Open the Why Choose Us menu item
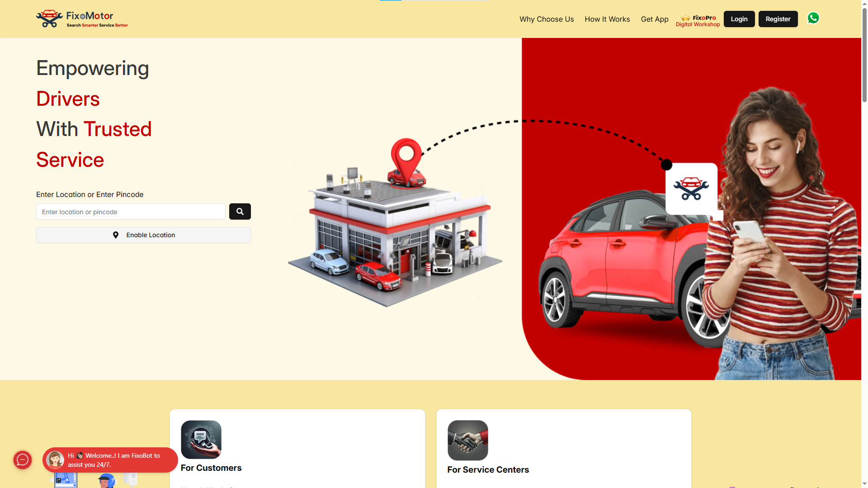The width and height of the screenshot is (868, 488). point(546,19)
